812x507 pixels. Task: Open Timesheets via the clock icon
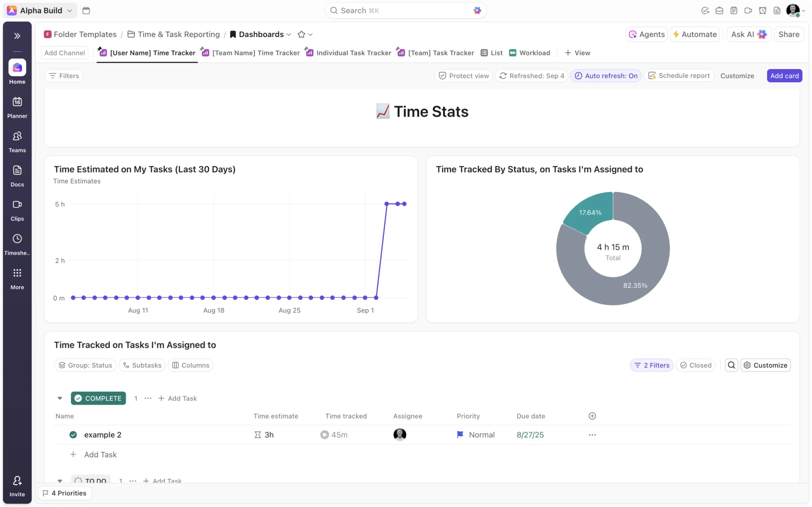(x=17, y=239)
